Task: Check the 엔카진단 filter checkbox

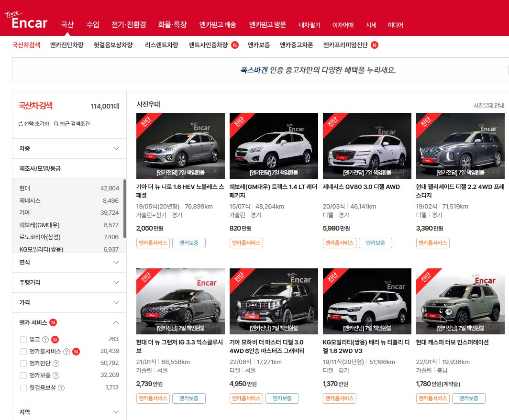Action: (23, 364)
